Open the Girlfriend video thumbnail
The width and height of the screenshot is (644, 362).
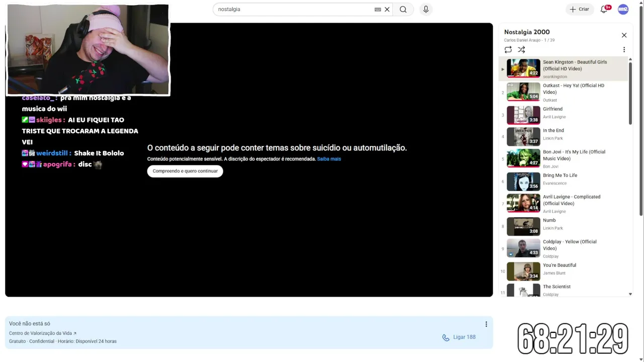coord(523,115)
